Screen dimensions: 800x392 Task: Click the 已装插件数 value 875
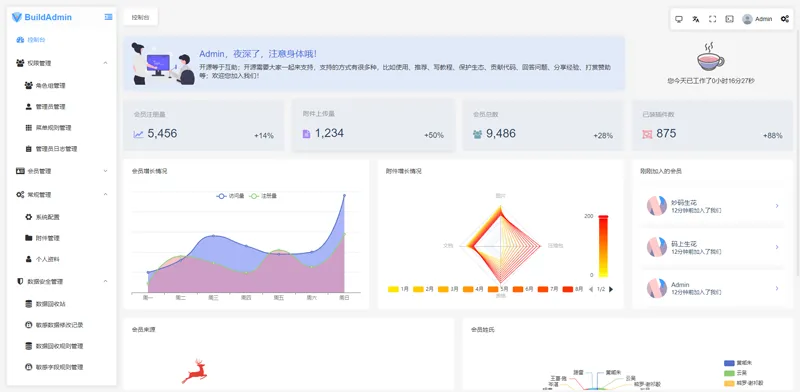pyautogui.click(x=666, y=134)
